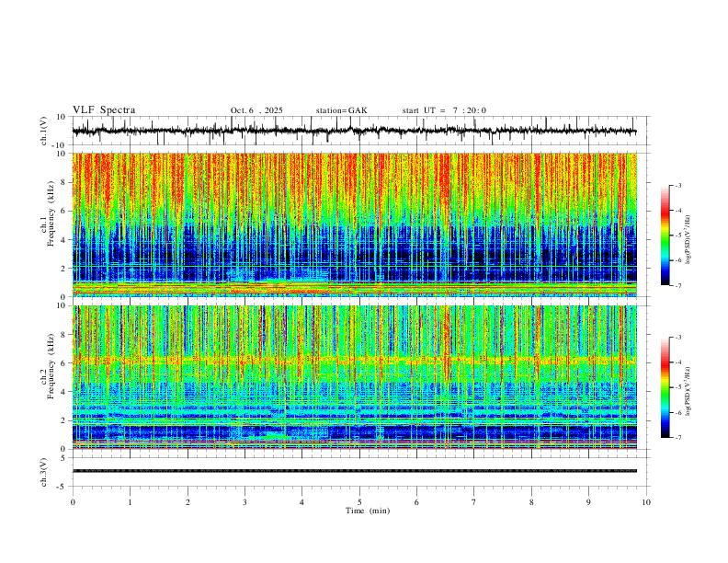Click time axis tick label "3"

245,502
